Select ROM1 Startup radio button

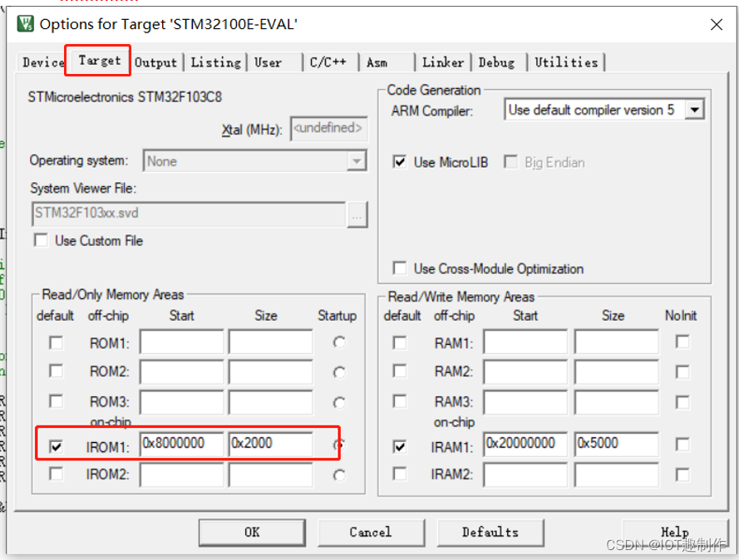pos(339,342)
